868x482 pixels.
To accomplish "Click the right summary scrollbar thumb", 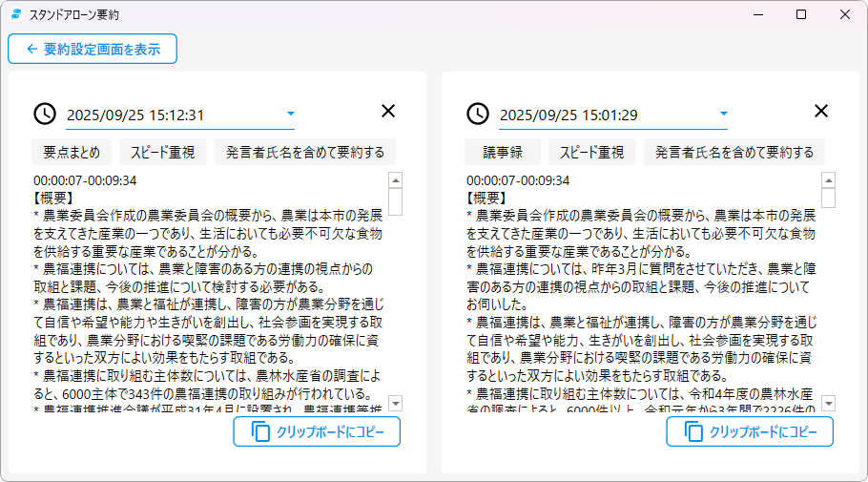I will (828, 198).
